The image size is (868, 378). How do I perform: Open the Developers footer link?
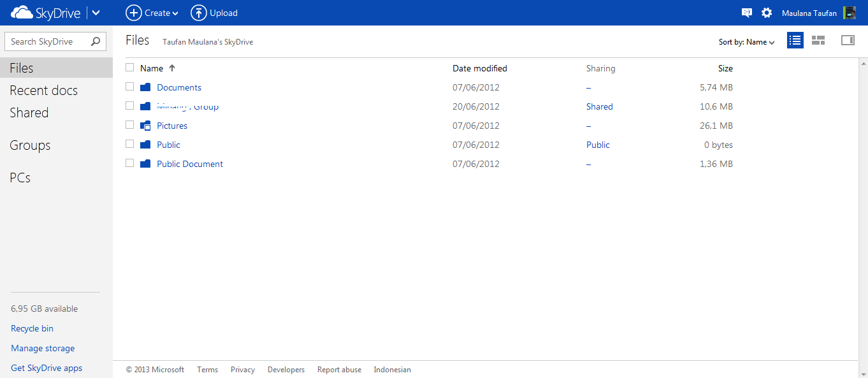click(286, 370)
